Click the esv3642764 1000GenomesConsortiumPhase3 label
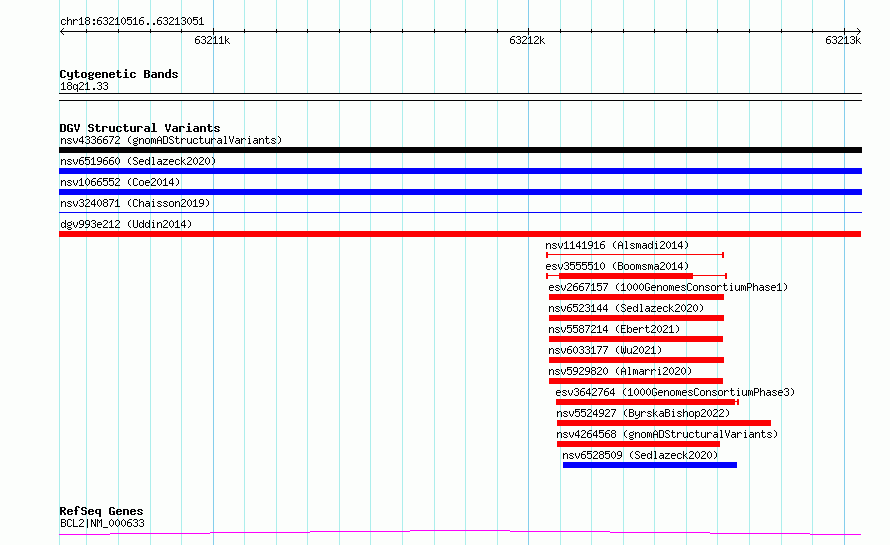890x545 pixels. pyautogui.click(x=675, y=392)
